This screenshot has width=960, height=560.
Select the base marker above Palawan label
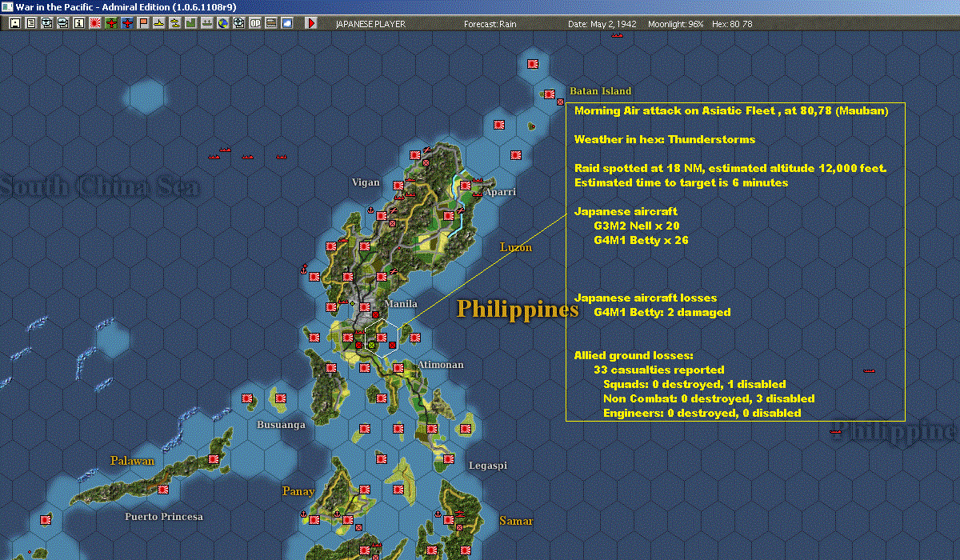214,460
